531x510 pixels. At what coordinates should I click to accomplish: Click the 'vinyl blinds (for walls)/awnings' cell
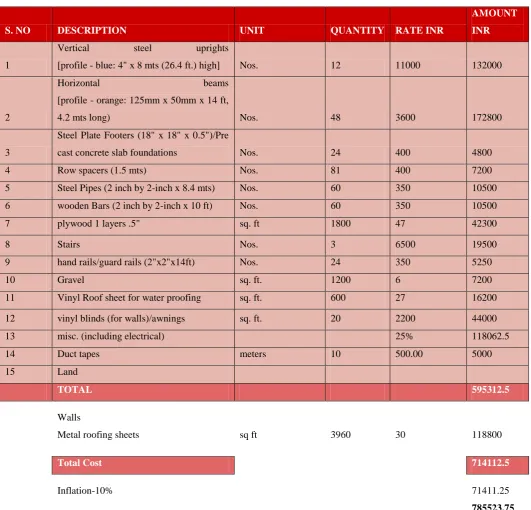[143, 319]
